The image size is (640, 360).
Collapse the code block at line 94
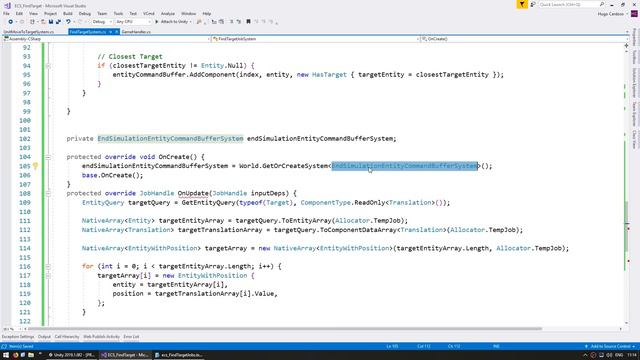coord(48,66)
